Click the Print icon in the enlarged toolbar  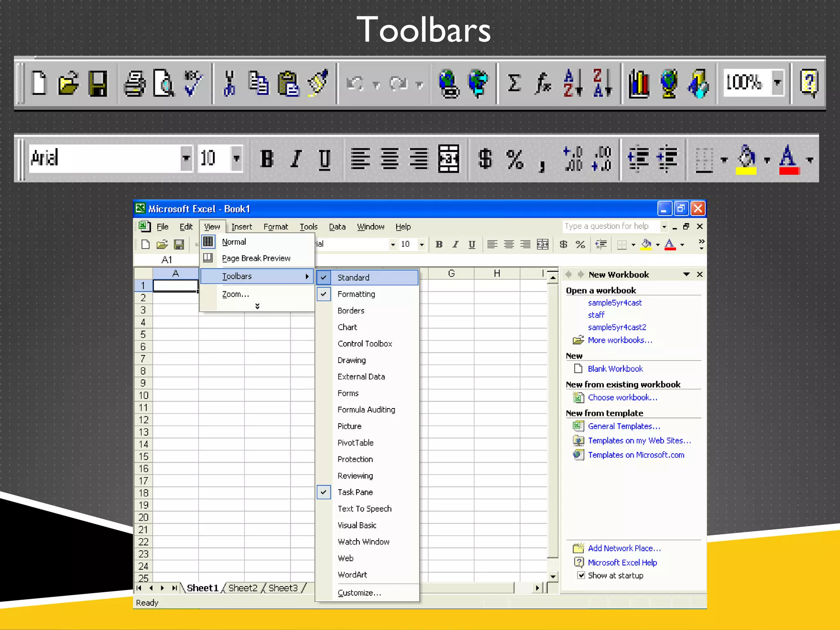pyautogui.click(x=135, y=83)
